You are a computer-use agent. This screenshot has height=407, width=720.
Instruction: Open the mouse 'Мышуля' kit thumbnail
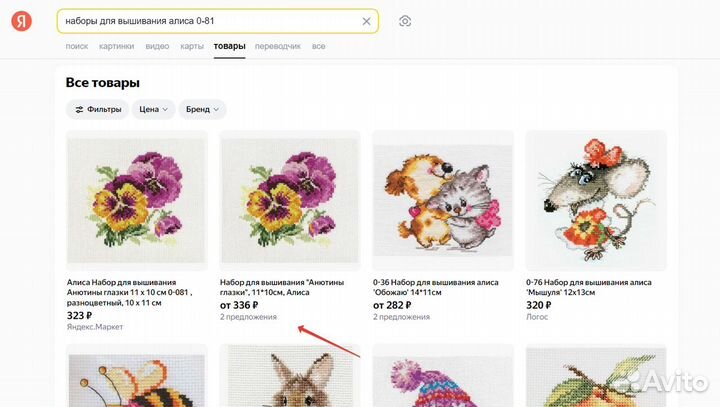595,200
